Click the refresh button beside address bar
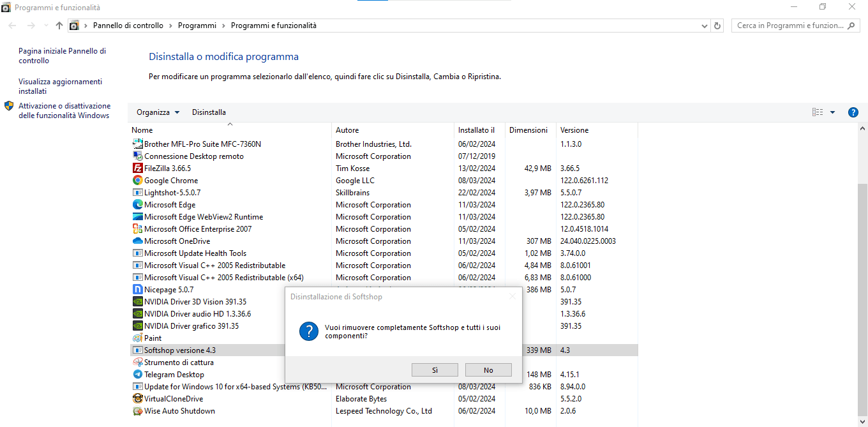 click(x=717, y=26)
